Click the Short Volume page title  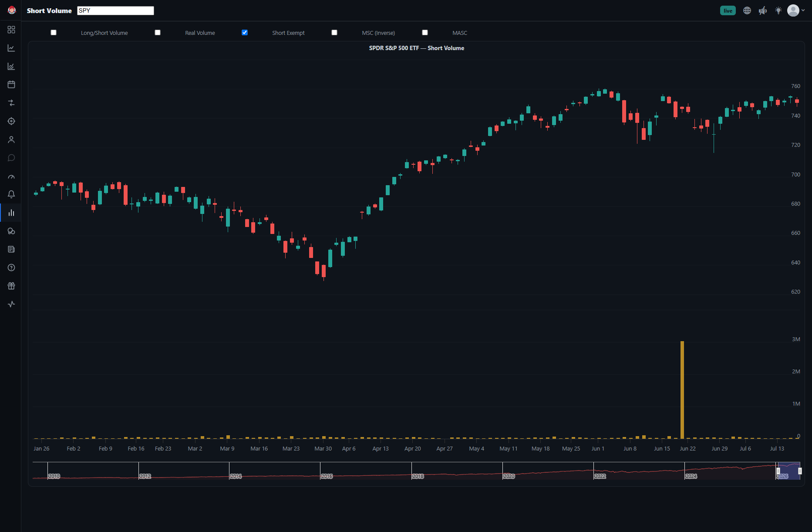coord(49,10)
